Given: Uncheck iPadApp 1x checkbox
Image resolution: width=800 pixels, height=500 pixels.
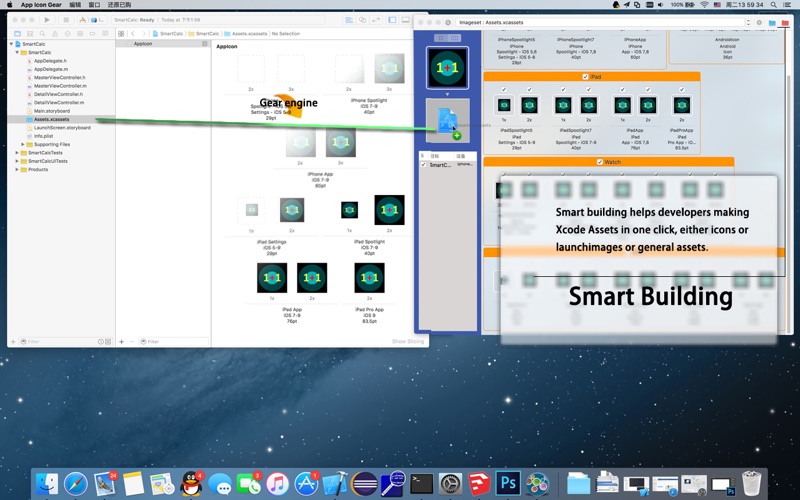Looking at the screenshot, I should pos(622,90).
